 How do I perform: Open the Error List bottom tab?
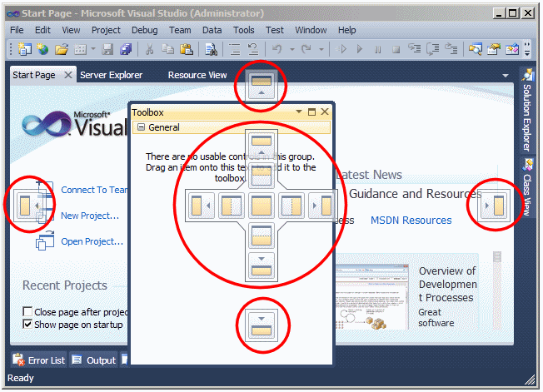[39, 360]
